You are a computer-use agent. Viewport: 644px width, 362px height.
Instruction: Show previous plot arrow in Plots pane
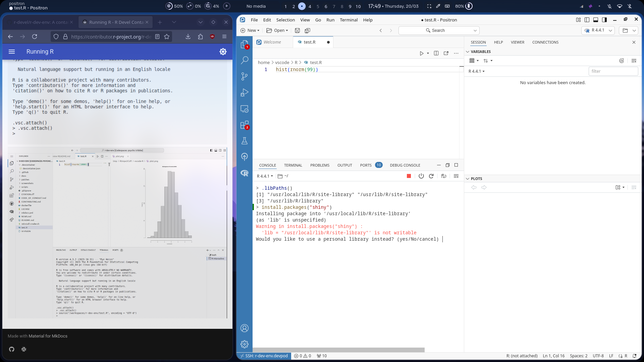click(x=474, y=187)
